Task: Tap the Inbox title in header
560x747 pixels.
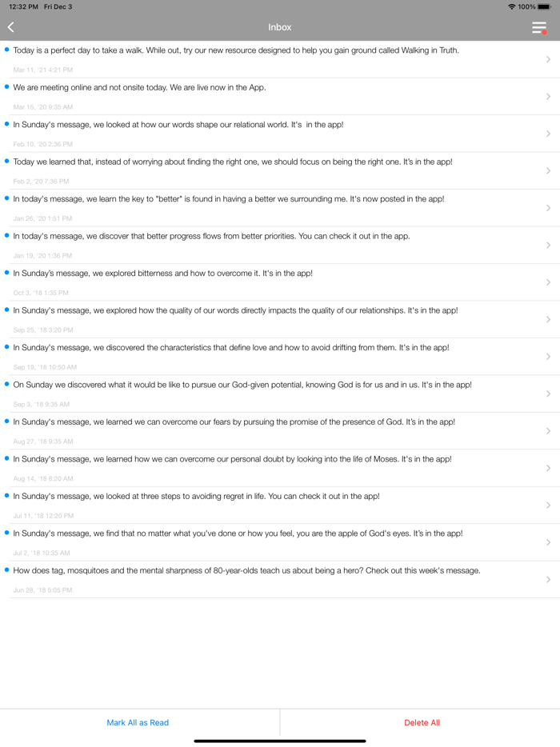Action: coord(280,27)
